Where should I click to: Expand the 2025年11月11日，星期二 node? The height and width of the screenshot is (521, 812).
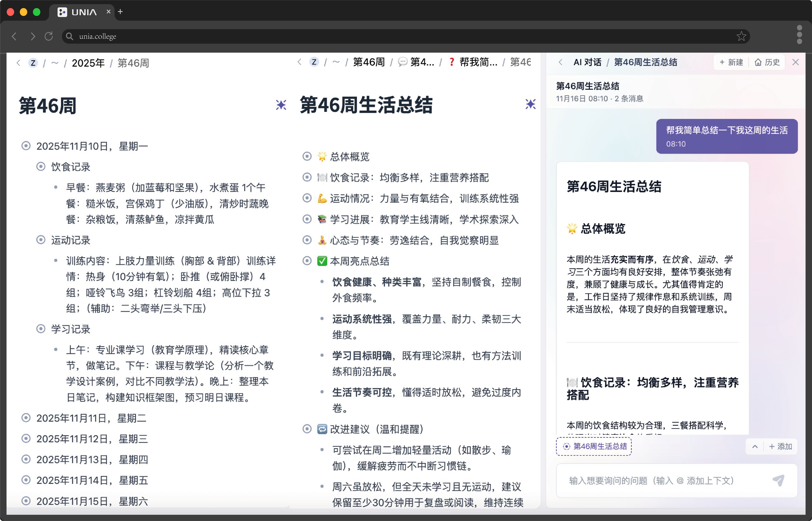pyautogui.click(x=26, y=418)
